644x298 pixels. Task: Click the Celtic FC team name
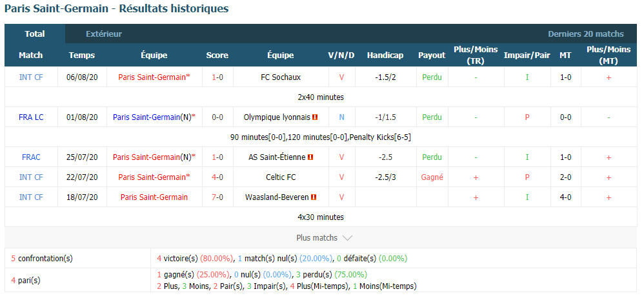281,177
